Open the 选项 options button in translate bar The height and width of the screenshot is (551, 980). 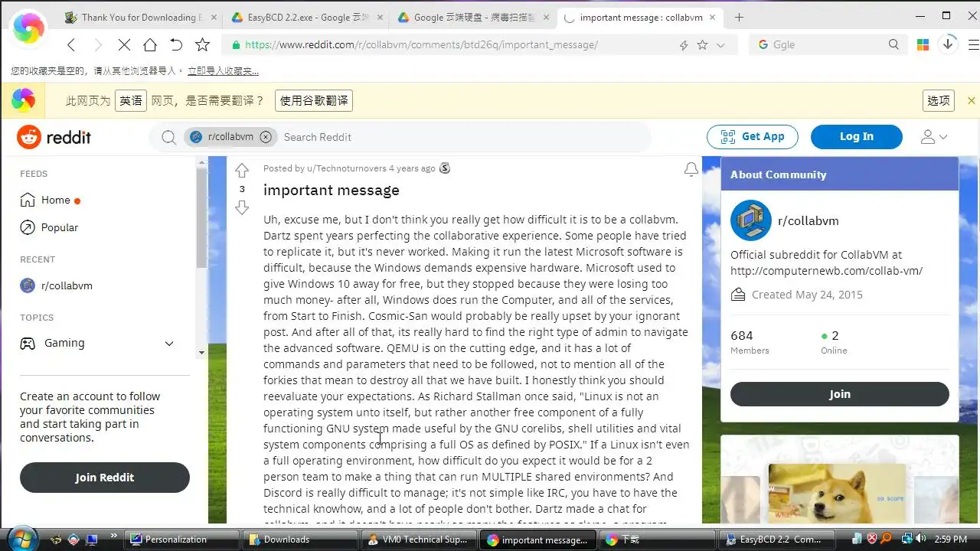(x=939, y=100)
